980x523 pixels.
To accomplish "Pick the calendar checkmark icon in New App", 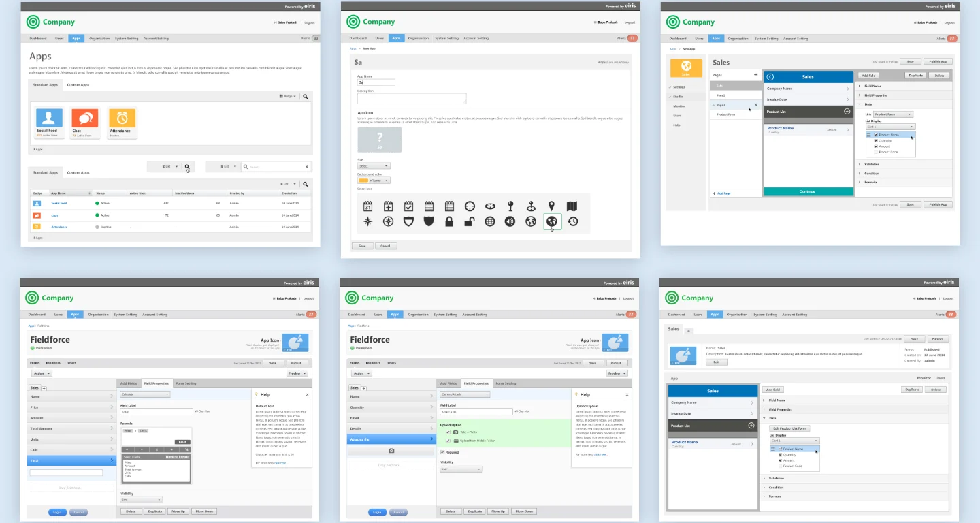I will 409,206.
